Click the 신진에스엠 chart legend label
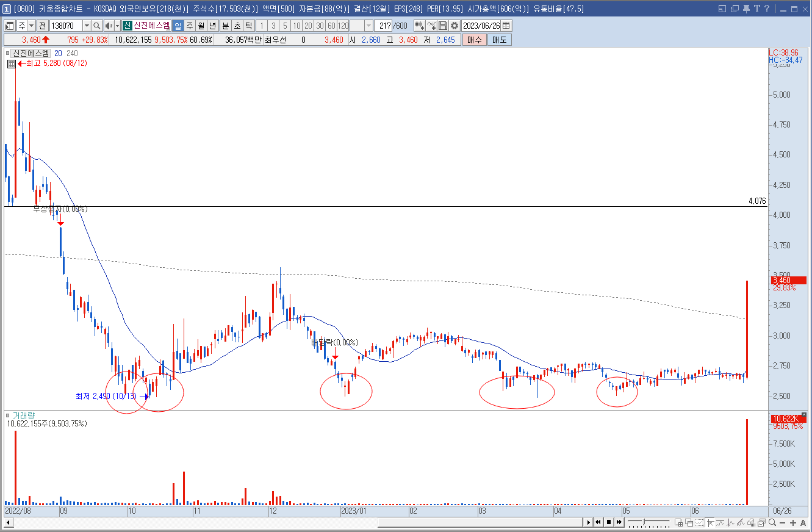 [31, 53]
